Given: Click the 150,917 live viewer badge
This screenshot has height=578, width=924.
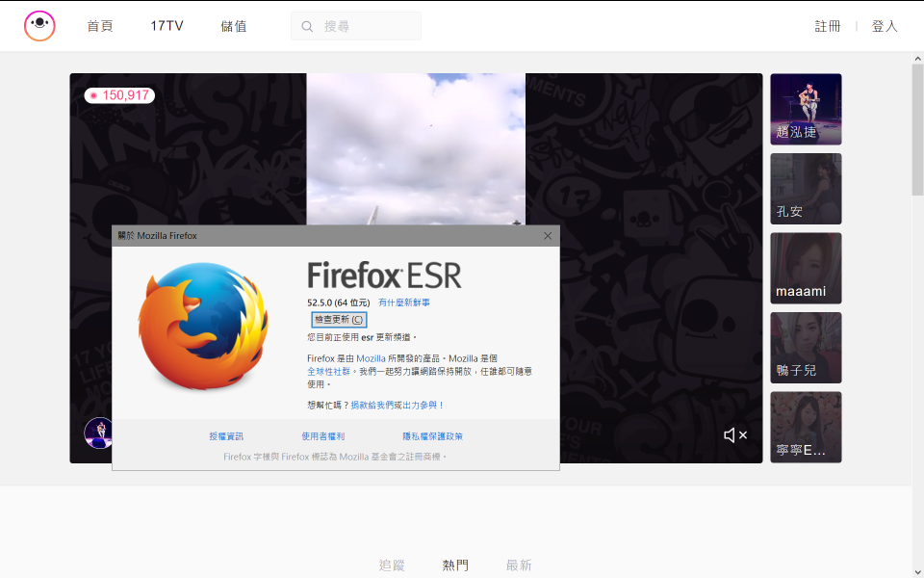Looking at the screenshot, I should 119,95.
